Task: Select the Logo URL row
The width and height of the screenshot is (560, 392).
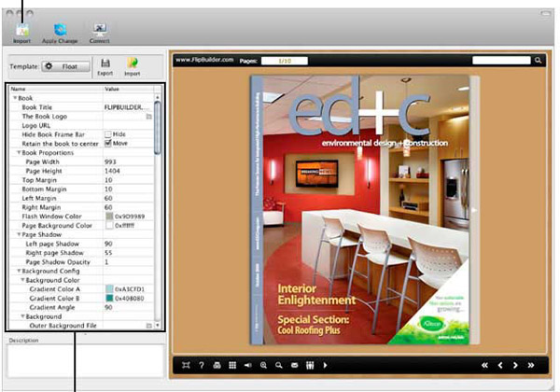Action: click(82, 125)
